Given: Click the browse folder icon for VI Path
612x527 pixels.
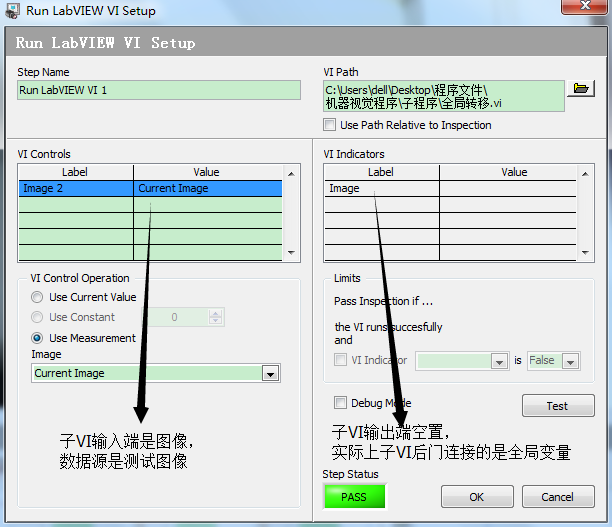Looking at the screenshot, I should click(580, 89).
